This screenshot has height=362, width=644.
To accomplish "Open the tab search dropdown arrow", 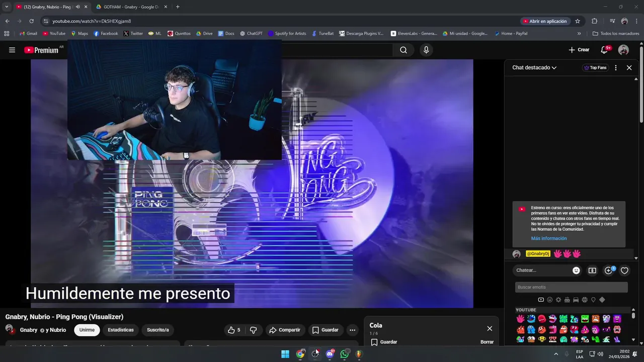I will tap(7, 7).
